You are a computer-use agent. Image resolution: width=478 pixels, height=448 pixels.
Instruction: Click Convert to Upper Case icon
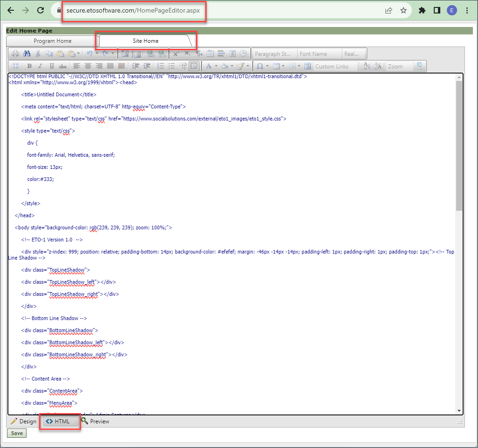(378, 66)
